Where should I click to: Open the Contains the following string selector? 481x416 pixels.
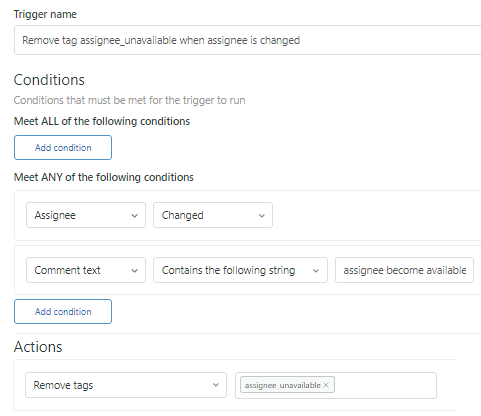(x=240, y=270)
